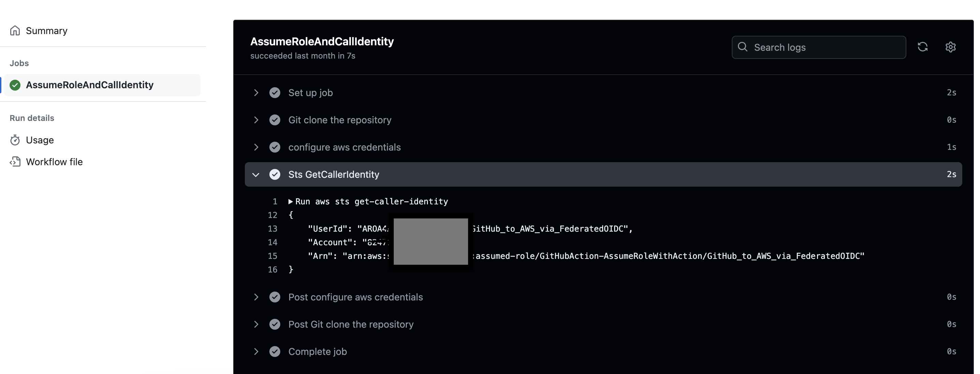This screenshot has width=980, height=374.
Task: Select the AssumeRoleAndCallIdentity job in sidebar
Action: click(x=90, y=85)
